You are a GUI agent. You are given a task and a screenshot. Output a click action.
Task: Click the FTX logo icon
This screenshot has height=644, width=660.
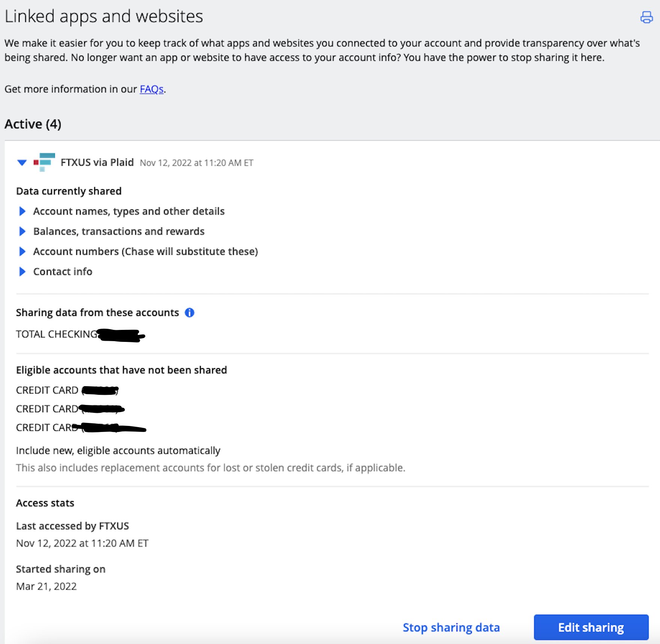coord(44,162)
